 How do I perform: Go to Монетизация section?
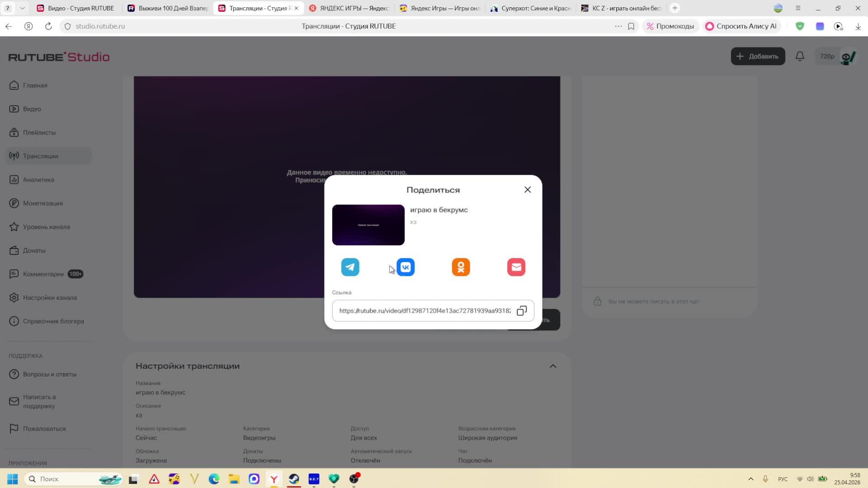[x=42, y=203]
